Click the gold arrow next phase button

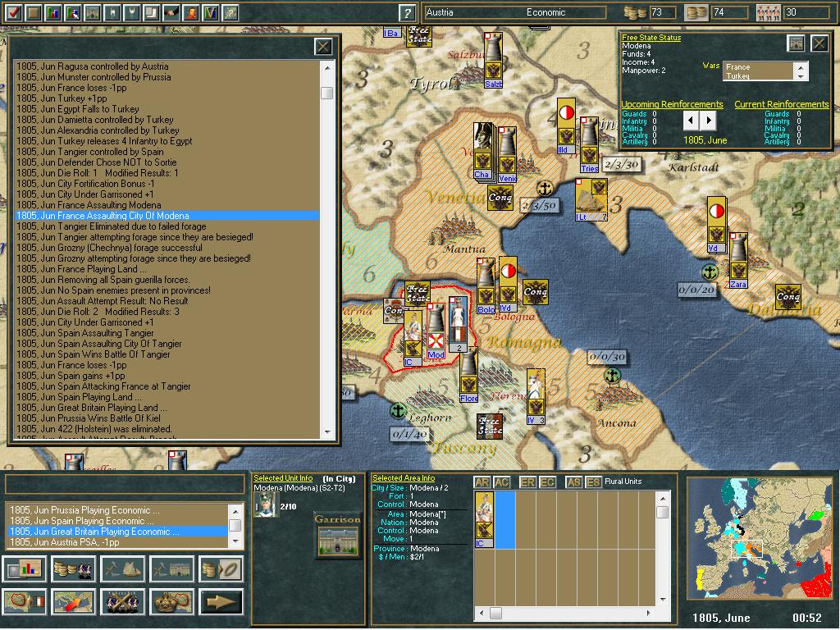tap(221, 601)
